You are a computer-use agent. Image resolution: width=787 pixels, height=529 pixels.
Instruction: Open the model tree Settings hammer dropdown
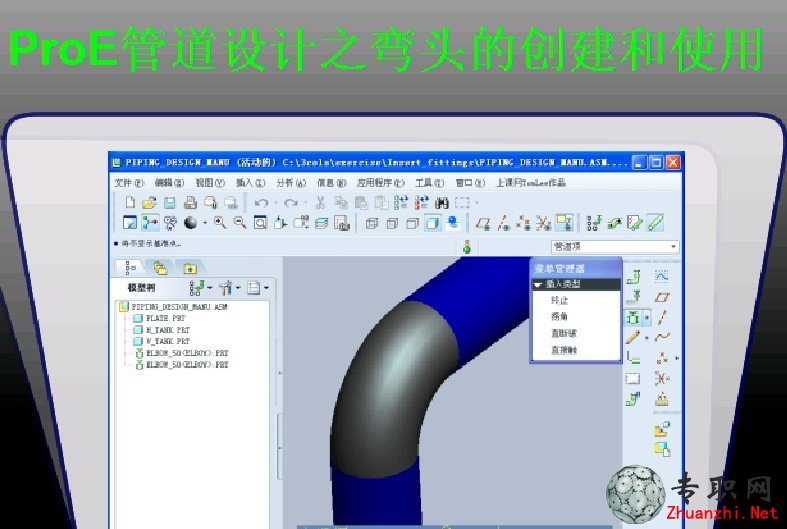point(230,288)
